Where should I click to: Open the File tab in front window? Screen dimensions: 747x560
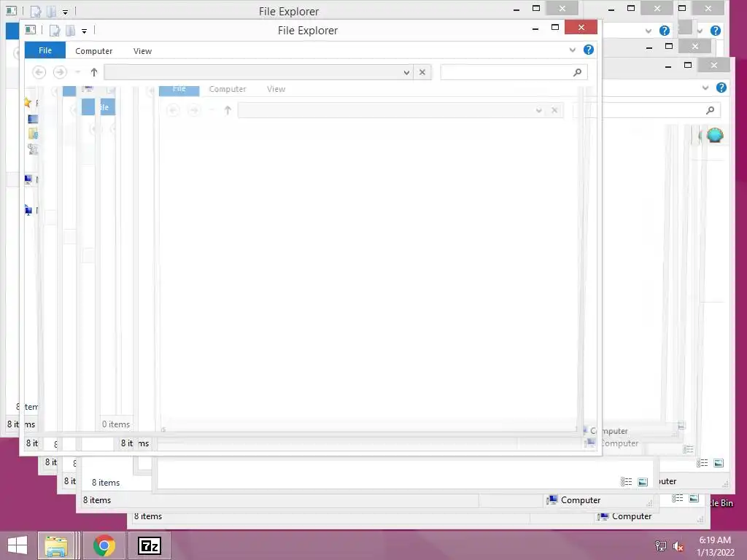[44, 50]
